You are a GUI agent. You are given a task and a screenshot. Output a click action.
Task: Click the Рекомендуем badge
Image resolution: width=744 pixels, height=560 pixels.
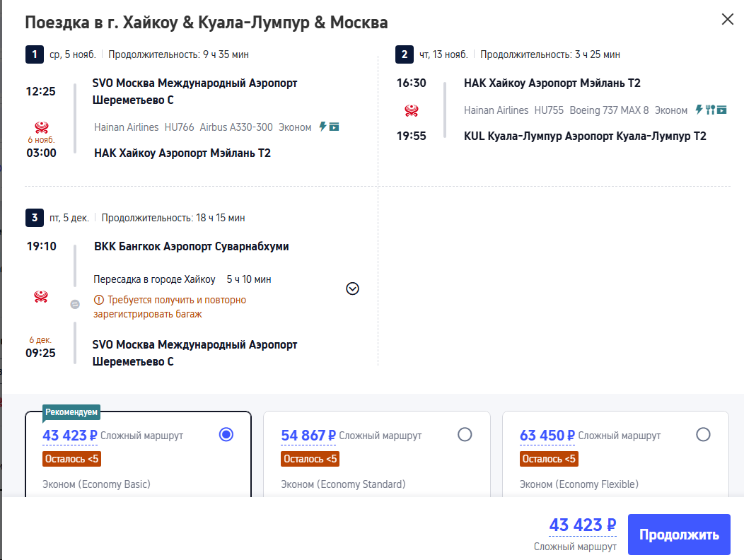click(71, 412)
